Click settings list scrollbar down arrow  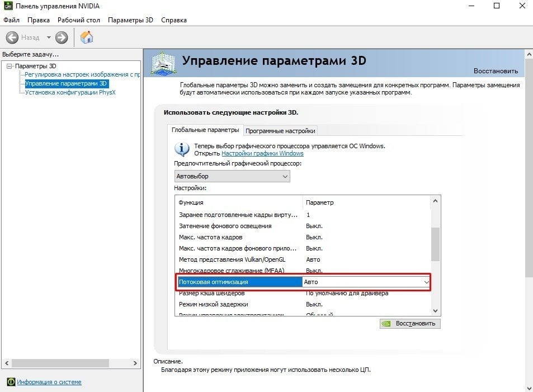pyautogui.click(x=436, y=311)
